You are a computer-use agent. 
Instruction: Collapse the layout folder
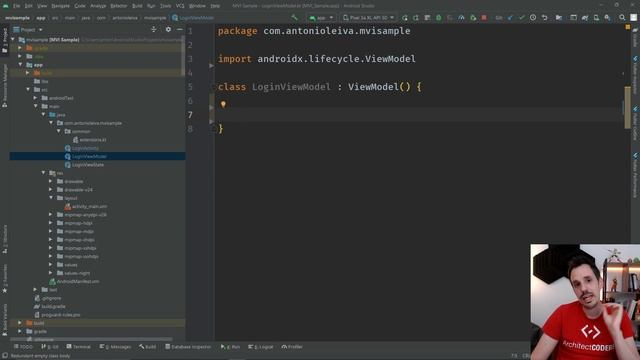[x=51, y=198]
